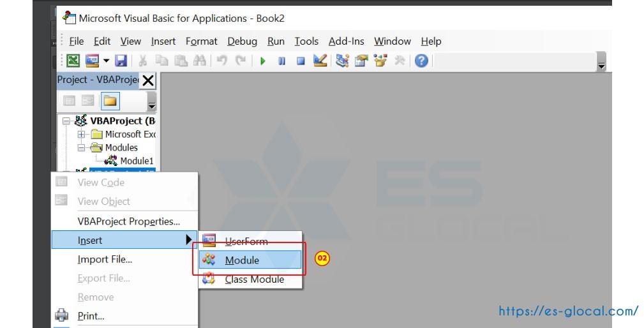Open the Run menu
Viewport: 644px width, 328px height.
pos(276,41)
